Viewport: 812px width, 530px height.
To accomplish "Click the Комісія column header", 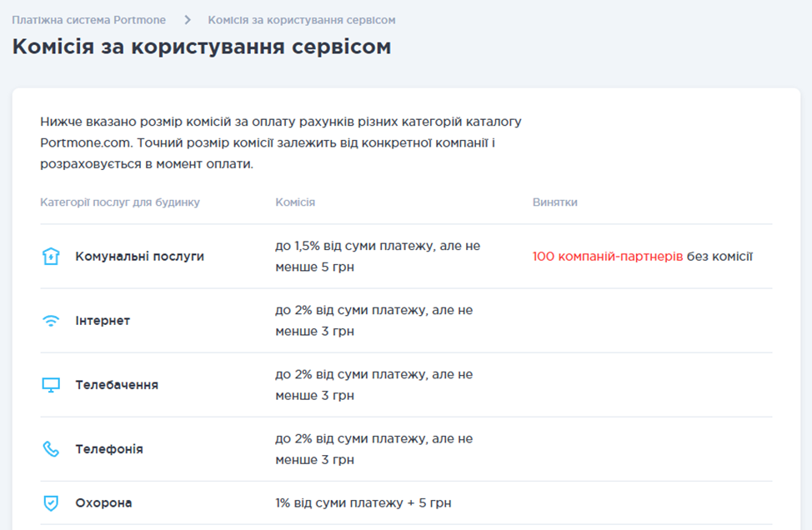I will click(x=295, y=202).
